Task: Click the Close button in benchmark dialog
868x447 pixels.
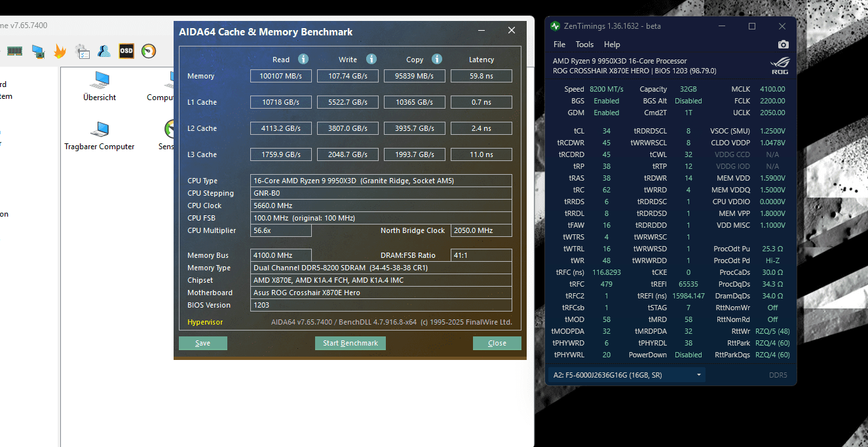Action: click(x=497, y=343)
